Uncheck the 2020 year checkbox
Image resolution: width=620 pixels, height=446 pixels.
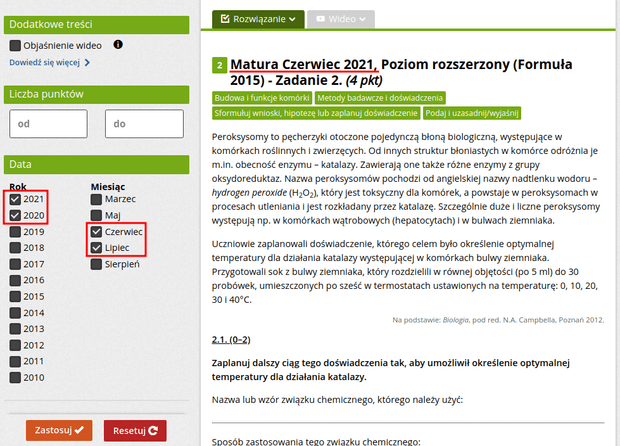15,215
